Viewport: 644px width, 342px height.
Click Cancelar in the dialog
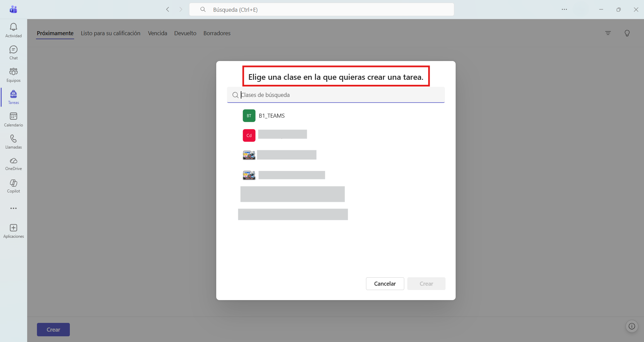pos(385,284)
